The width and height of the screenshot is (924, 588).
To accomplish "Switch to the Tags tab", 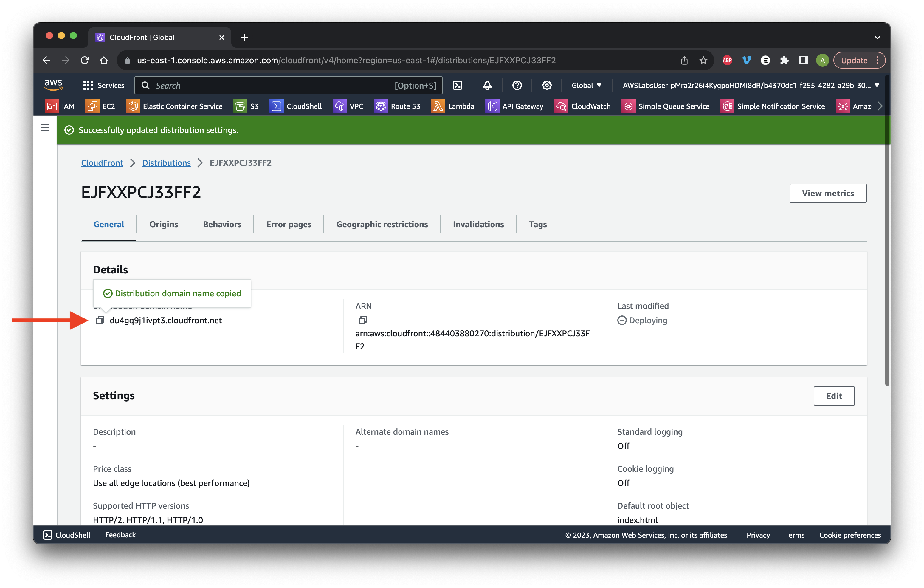I will click(x=538, y=224).
